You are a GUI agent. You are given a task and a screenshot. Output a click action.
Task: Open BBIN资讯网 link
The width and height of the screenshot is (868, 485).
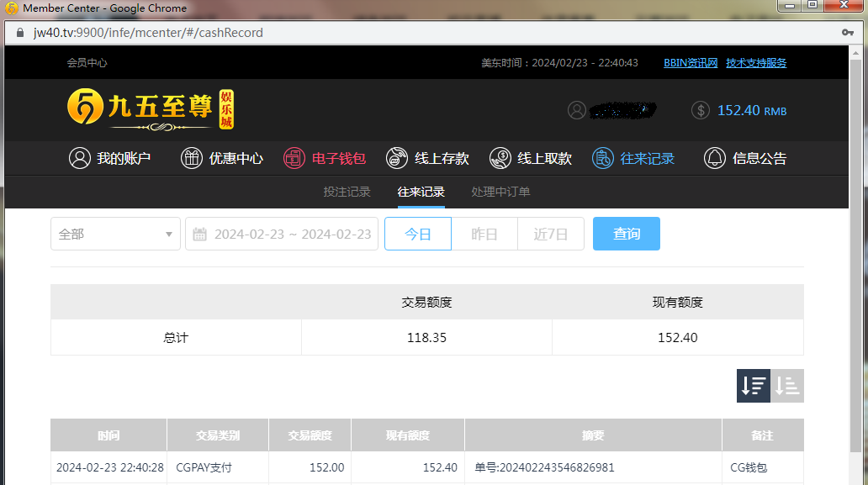tap(691, 63)
